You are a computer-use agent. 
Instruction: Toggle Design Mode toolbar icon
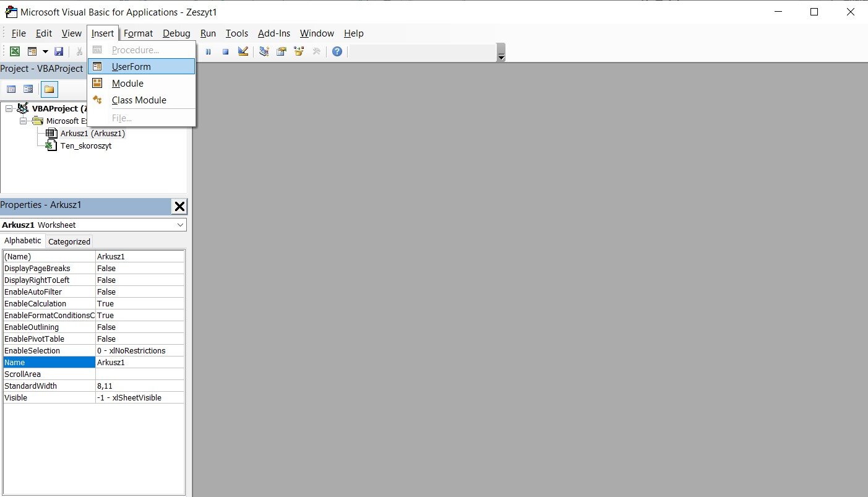point(243,51)
